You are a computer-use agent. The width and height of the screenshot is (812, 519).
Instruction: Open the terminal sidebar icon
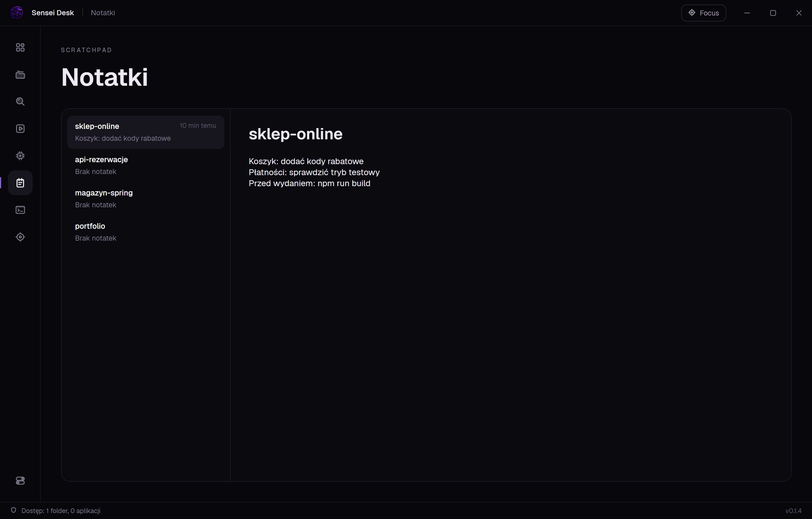pyautogui.click(x=20, y=210)
